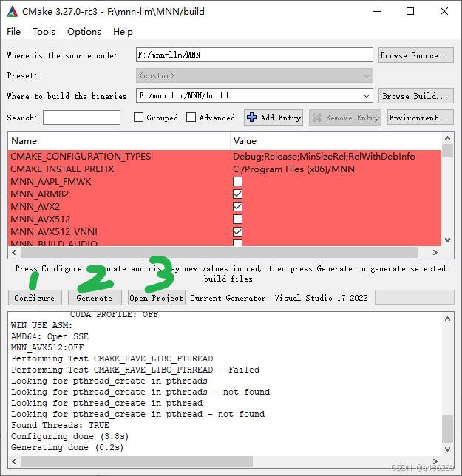Enable the Advanced checkbox
Viewport: 462px width, 476px height.
191,118
